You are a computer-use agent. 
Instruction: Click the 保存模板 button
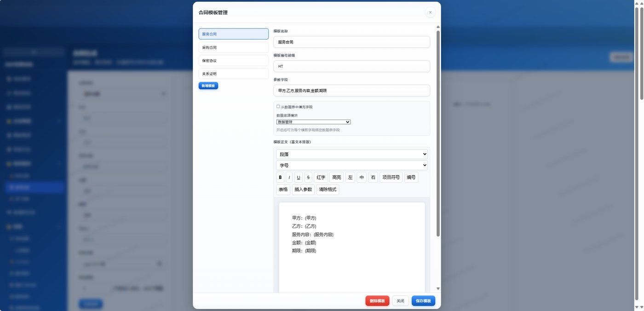(x=423, y=301)
